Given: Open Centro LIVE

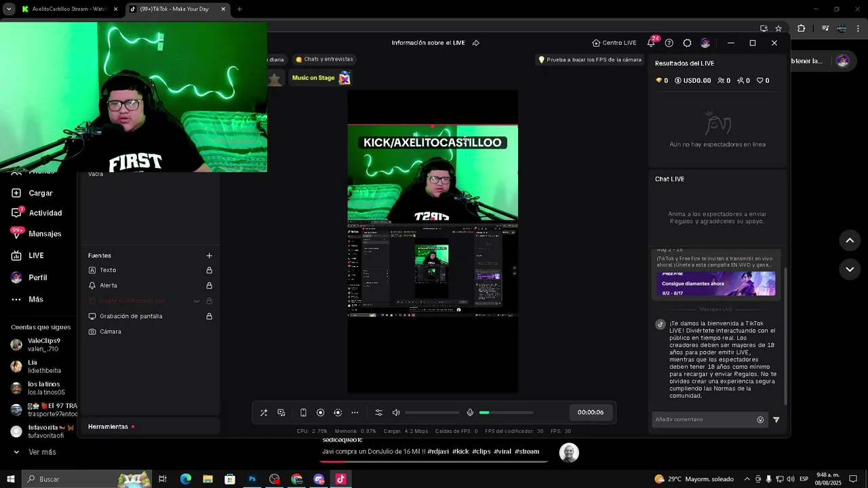Looking at the screenshot, I should coord(614,43).
